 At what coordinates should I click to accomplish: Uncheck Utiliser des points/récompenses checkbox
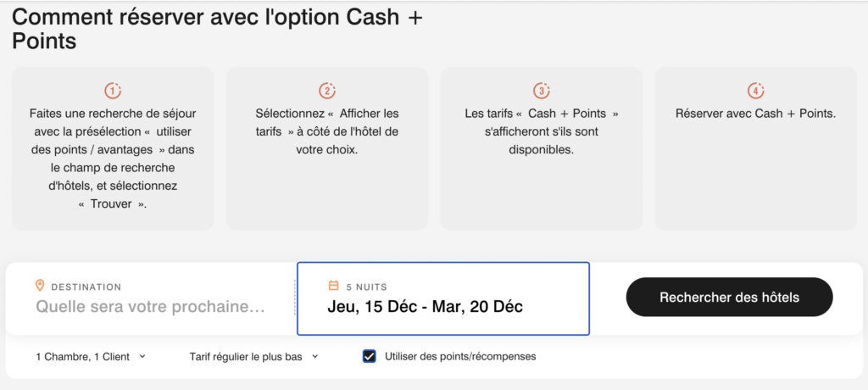pyautogui.click(x=369, y=356)
